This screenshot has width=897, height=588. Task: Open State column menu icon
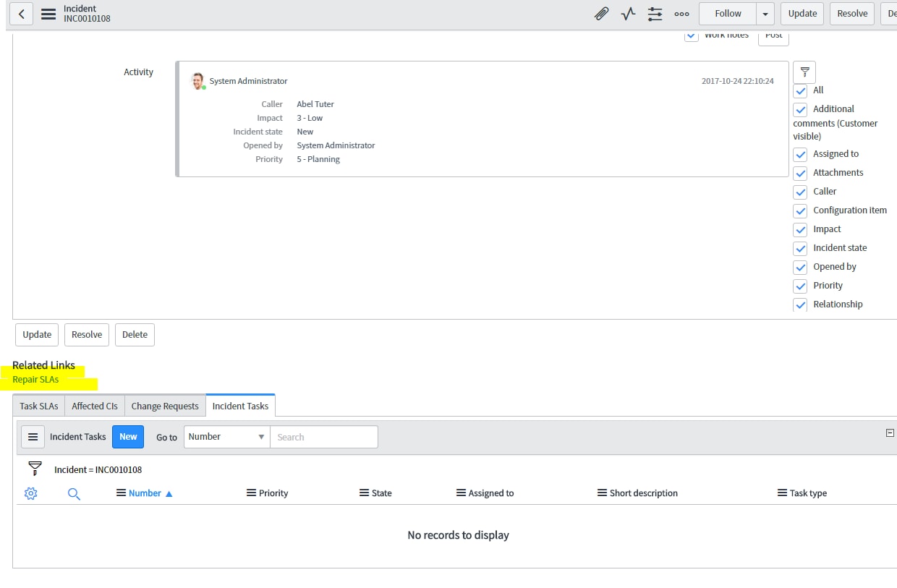click(x=364, y=493)
